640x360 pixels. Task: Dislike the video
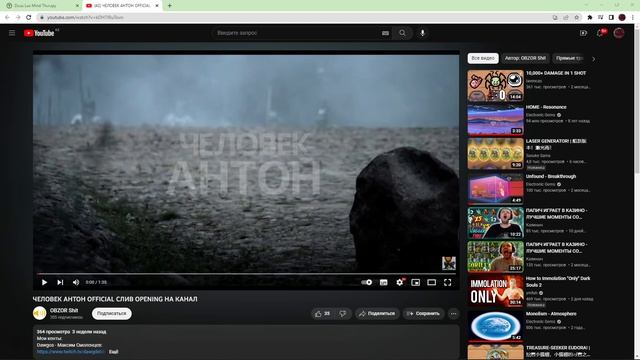click(343, 313)
